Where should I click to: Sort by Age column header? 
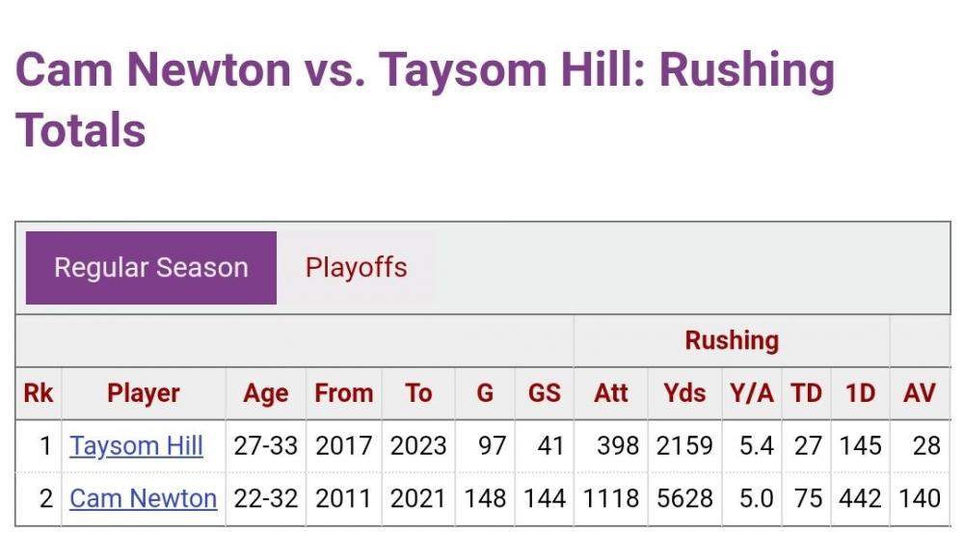pos(265,393)
